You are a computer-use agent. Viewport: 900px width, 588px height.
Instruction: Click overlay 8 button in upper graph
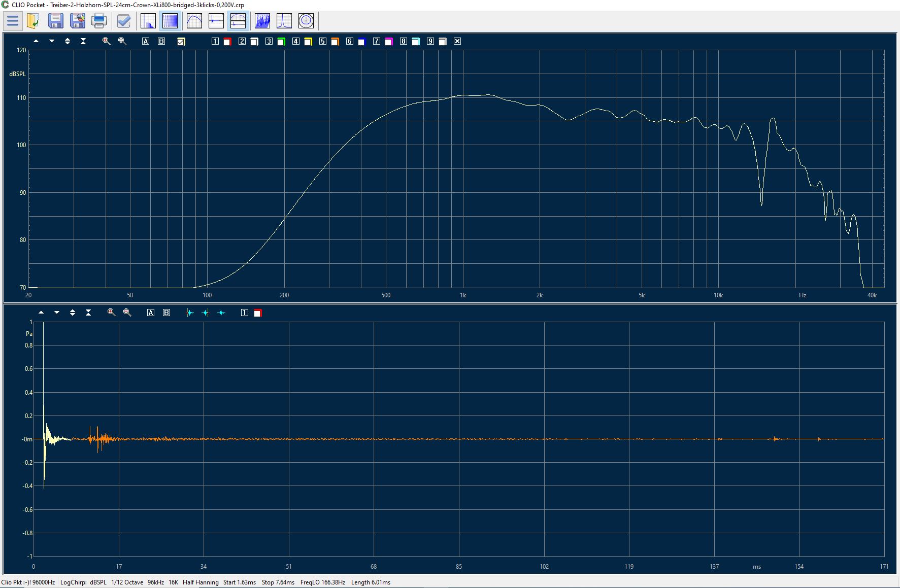[x=404, y=41]
